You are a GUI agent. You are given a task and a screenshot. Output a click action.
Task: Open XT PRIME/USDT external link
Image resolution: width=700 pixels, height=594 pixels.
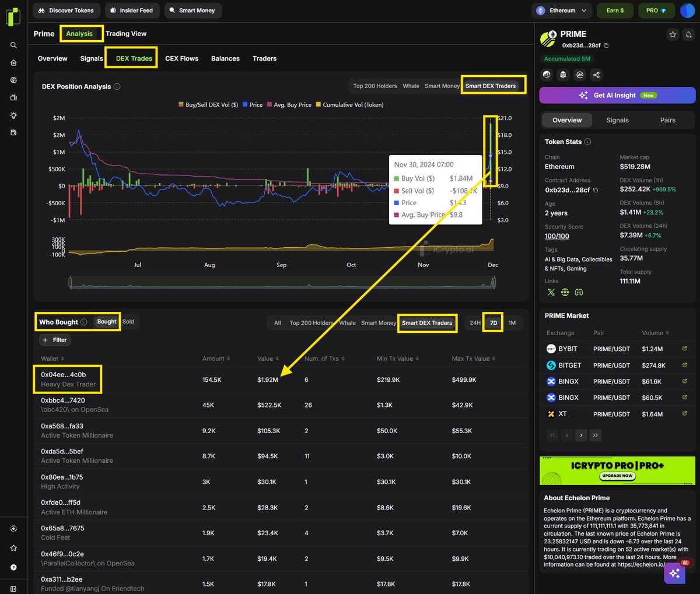[x=685, y=414]
